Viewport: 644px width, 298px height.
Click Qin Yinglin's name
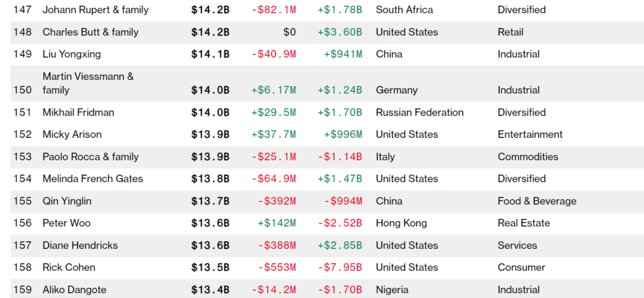coord(67,201)
